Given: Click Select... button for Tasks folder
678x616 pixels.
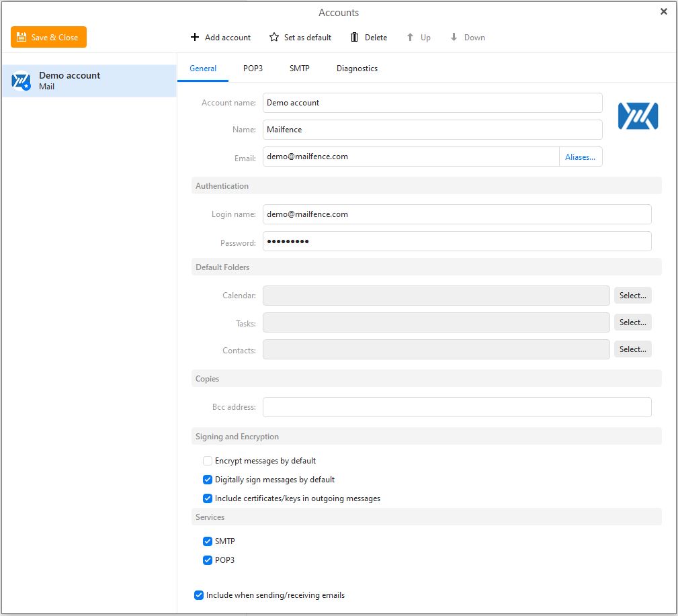Looking at the screenshot, I should point(632,322).
